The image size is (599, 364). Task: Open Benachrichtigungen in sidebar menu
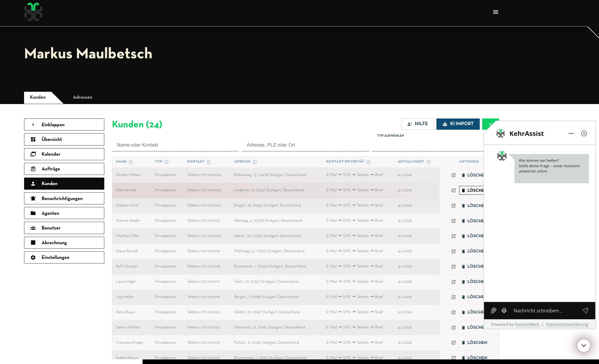pos(64,198)
